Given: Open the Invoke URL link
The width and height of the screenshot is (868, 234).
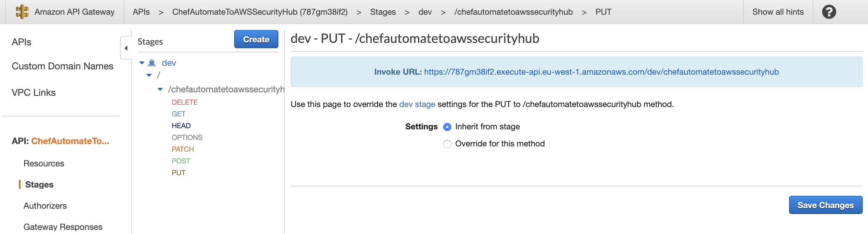Looking at the screenshot, I should click(601, 72).
